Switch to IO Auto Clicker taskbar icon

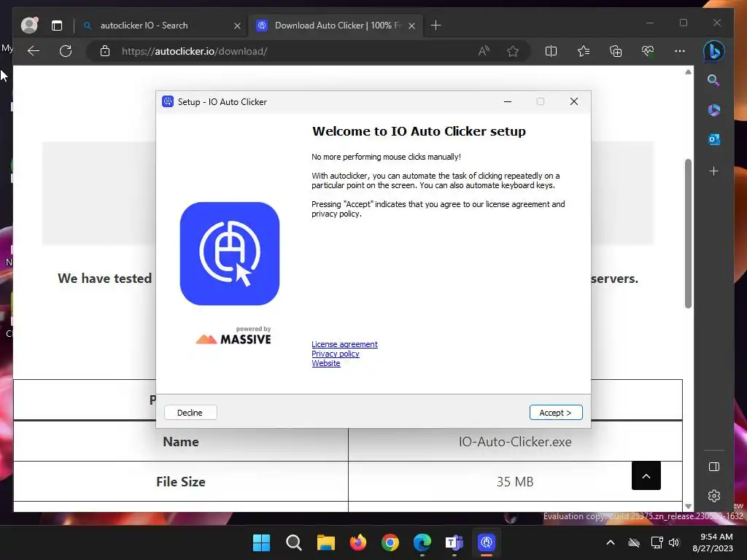(487, 542)
